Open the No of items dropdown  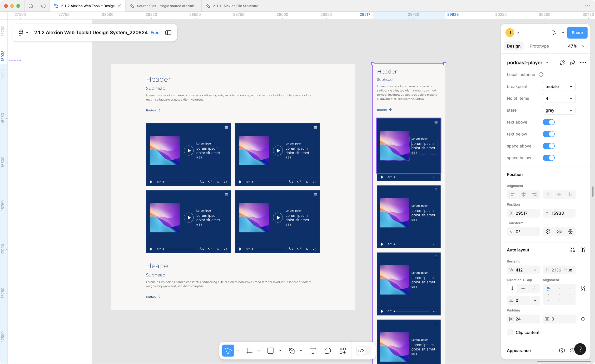click(559, 98)
